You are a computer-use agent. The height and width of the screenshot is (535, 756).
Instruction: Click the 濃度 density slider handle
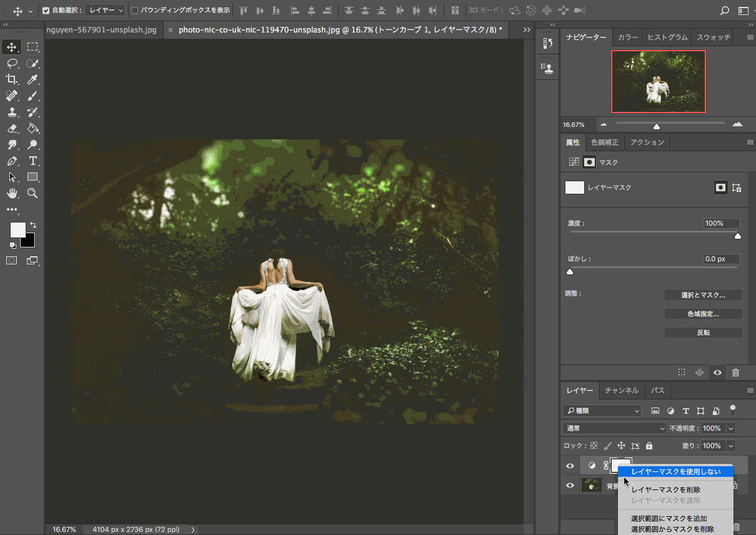(x=737, y=236)
